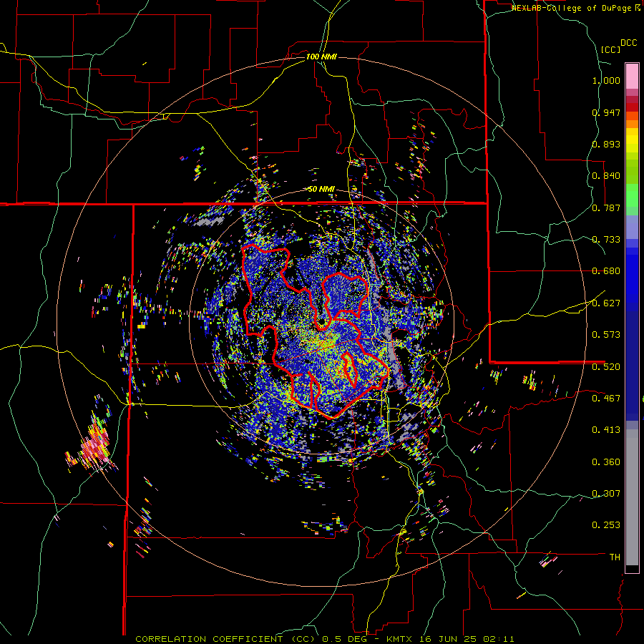Viewport: 644px width, 644px height.
Task: Click the 0.573 legend value
Action: tap(606, 335)
